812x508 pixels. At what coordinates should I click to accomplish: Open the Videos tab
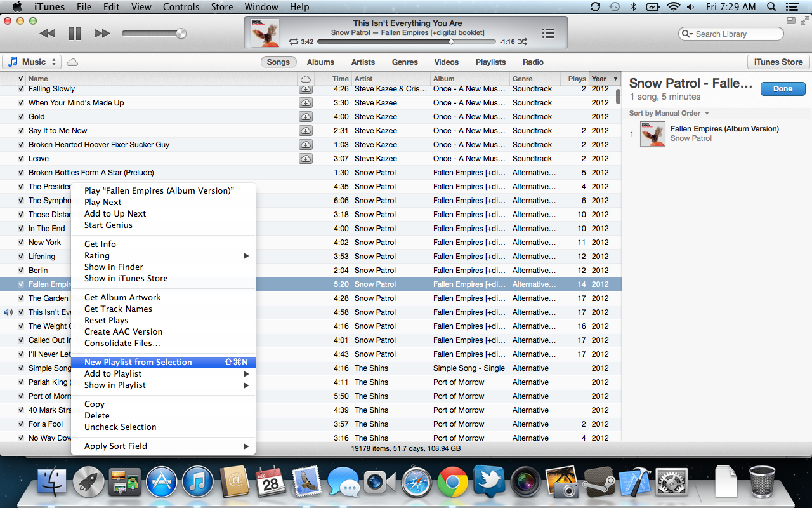pos(447,62)
